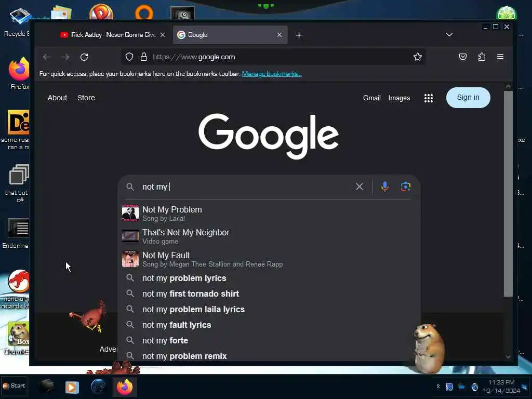Click the Google search input field
The width and height of the screenshot is (532, 399).
click(246, 187)
